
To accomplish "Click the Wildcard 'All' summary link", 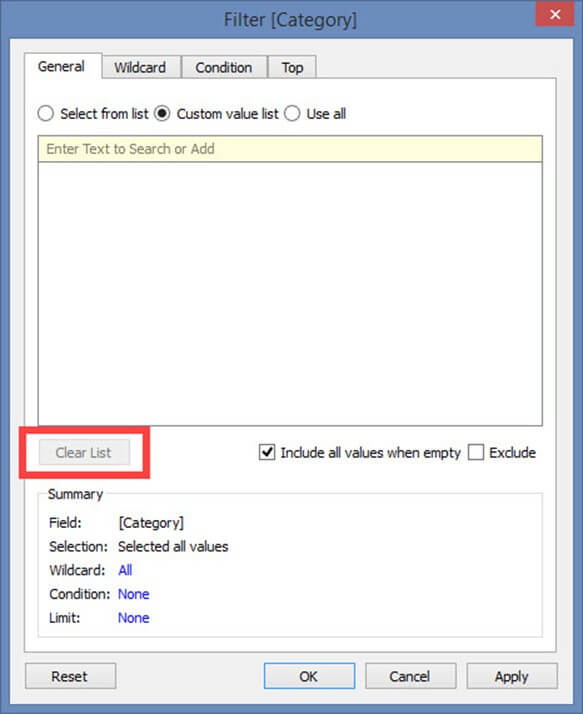I will pyautogui.click(x=125, y=570).
